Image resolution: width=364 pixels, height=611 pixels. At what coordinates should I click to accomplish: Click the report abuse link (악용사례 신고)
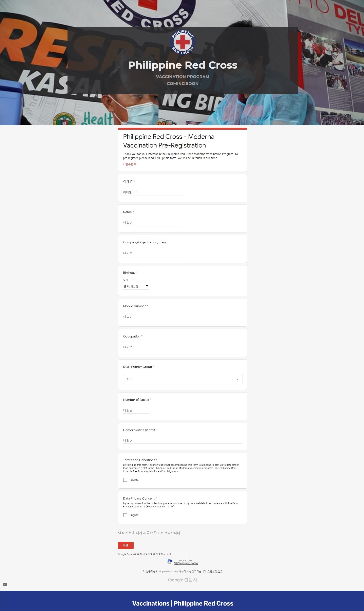tap(215, 571)
